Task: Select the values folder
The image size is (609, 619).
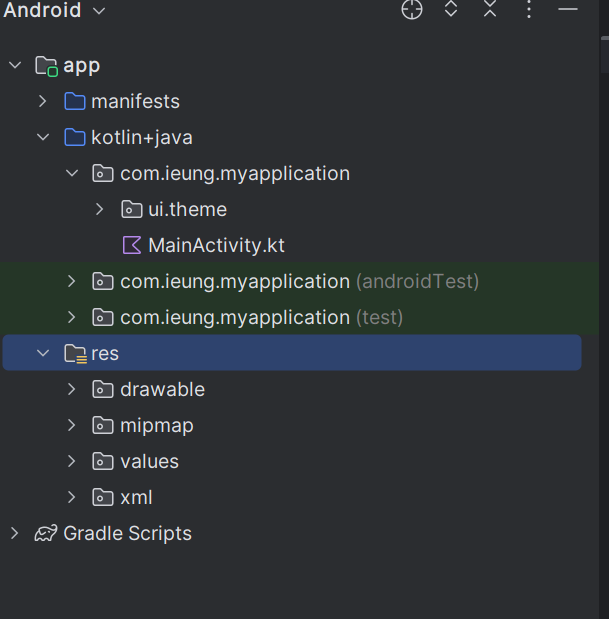Action: (149, 461)
